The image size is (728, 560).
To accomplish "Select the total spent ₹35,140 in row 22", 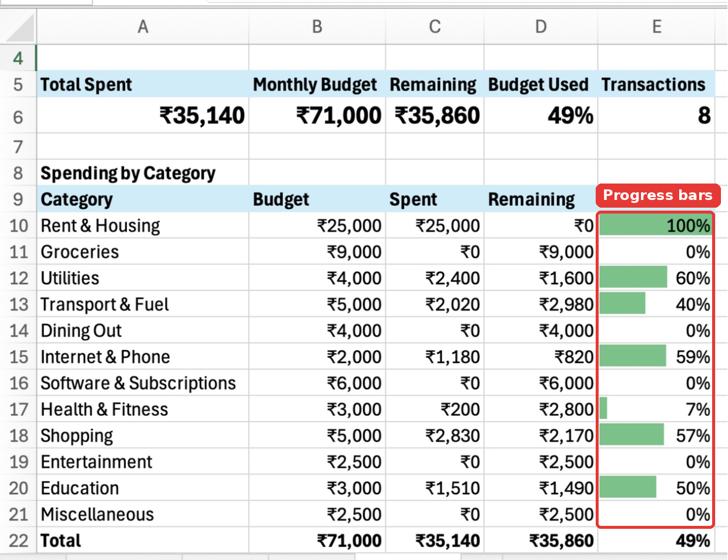I will (435, 541).
